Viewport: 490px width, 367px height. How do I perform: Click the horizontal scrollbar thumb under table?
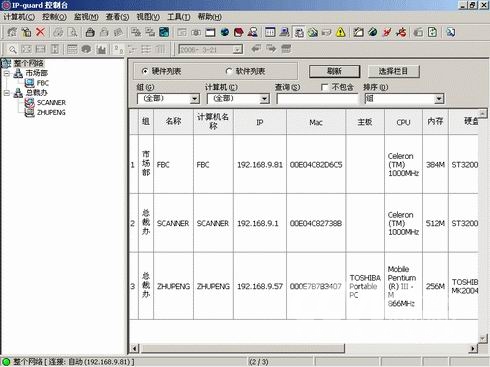pos(243,349)
